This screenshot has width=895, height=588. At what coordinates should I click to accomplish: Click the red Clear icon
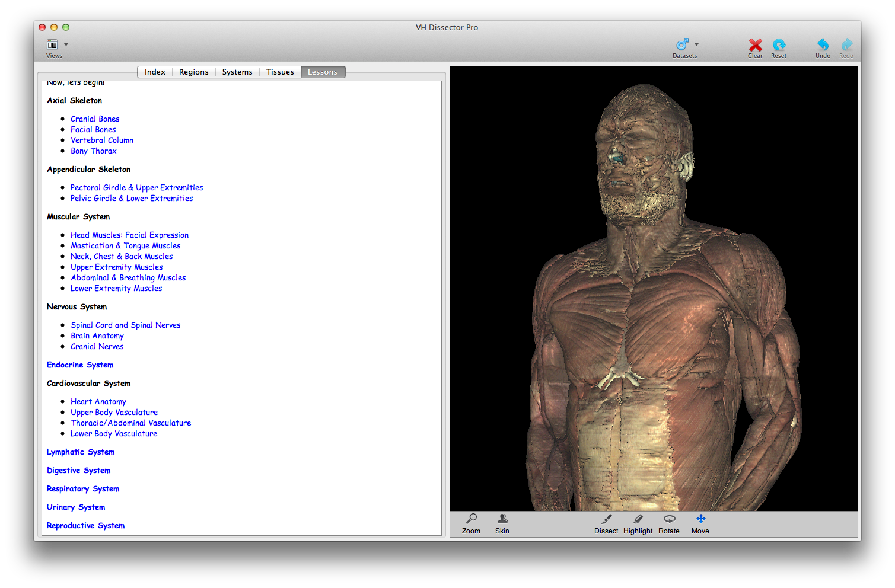pyautogui.click(x=755, y=44)
